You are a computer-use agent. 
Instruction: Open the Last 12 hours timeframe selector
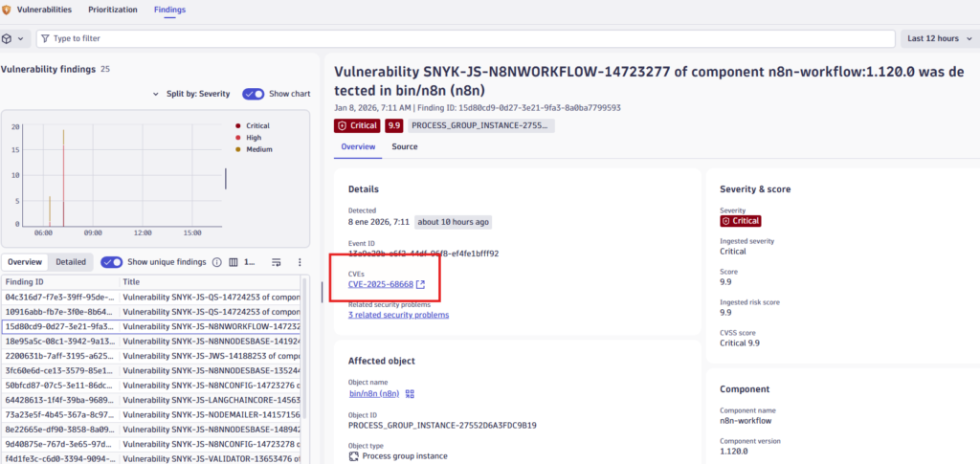point(938,38)
